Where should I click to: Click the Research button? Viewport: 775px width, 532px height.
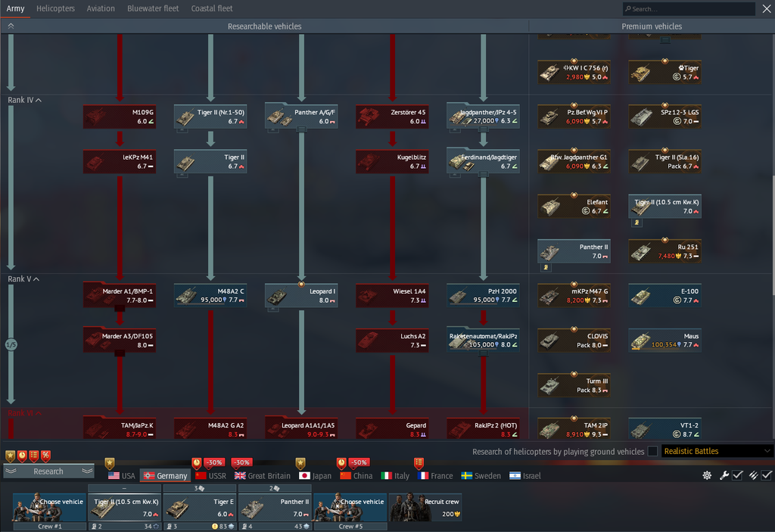[x=48, y=471]
